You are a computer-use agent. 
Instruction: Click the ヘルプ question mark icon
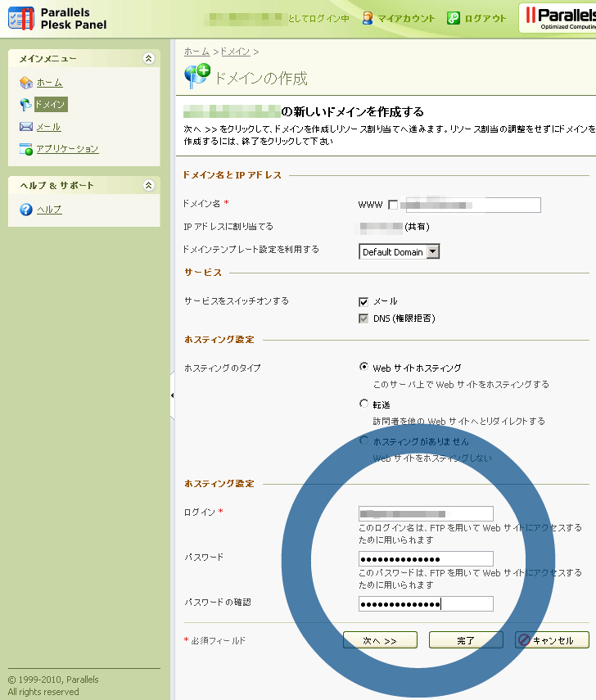(26, 210)
